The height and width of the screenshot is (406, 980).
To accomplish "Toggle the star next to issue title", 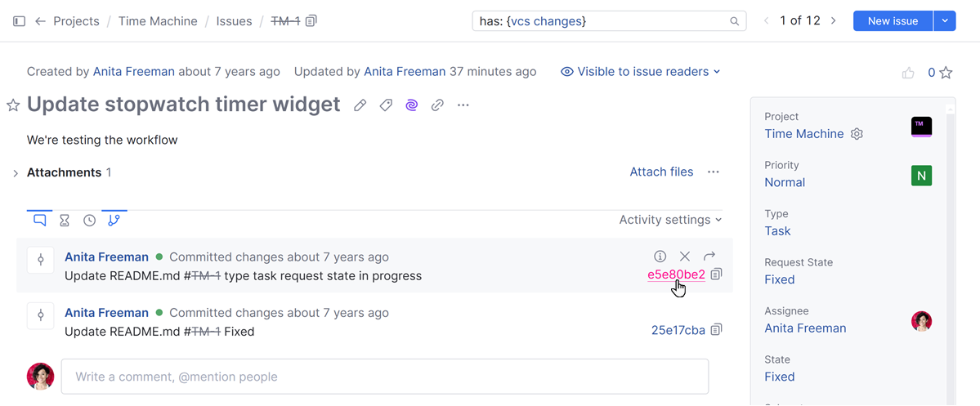I will pyautogui.click(x=13, y=105).
